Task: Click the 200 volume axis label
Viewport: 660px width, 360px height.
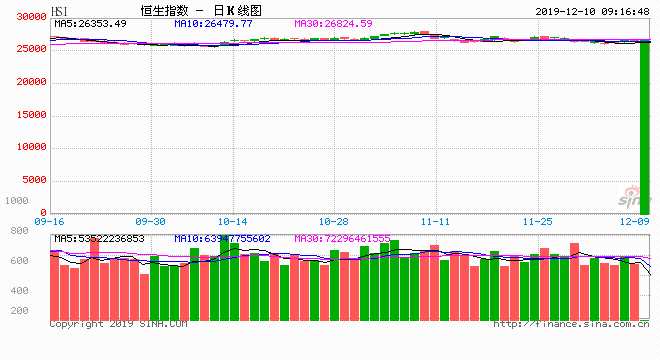Action: 19,311
